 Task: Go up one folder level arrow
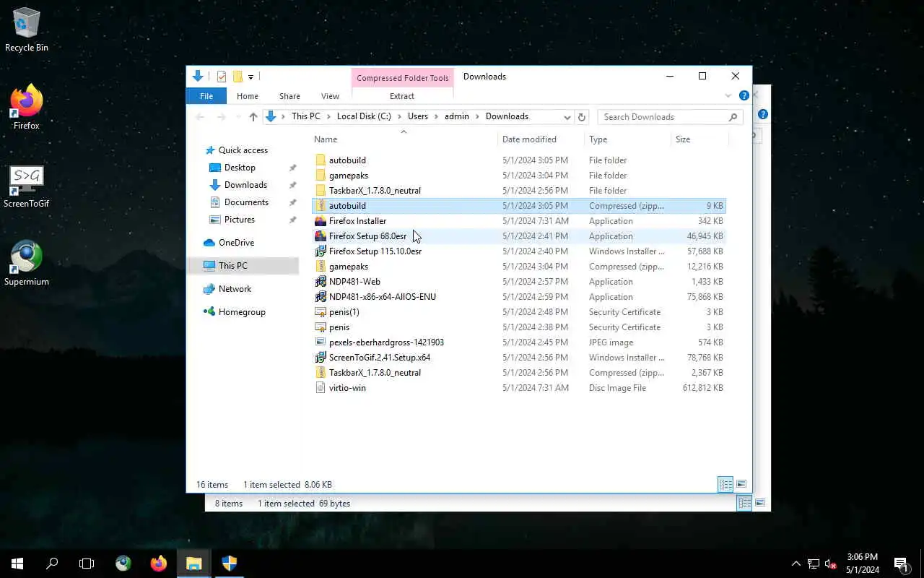point(253,116)
